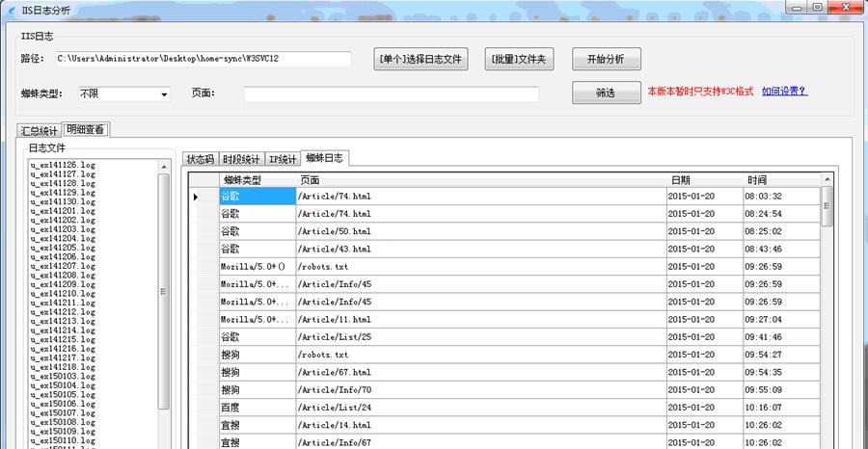Select the 明细查看 tab
This screenshot has width=868, height=449.
click(86, 129)
